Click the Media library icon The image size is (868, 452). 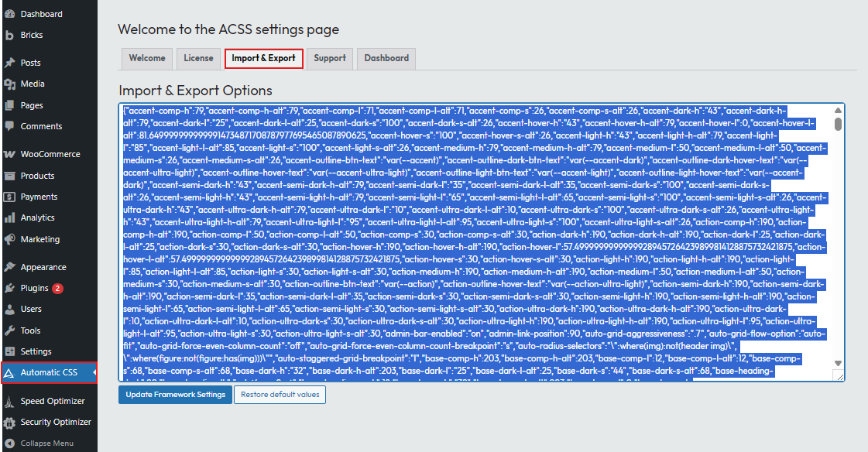(9, 84)
